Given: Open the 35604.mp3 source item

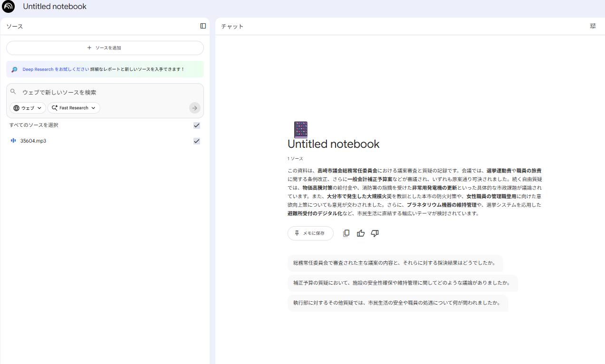Looking at the screenshot, I should tap(33, 141).
